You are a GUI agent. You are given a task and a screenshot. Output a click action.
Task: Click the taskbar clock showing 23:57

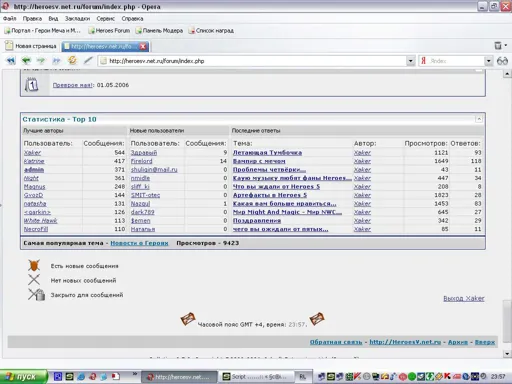point(498,377)
